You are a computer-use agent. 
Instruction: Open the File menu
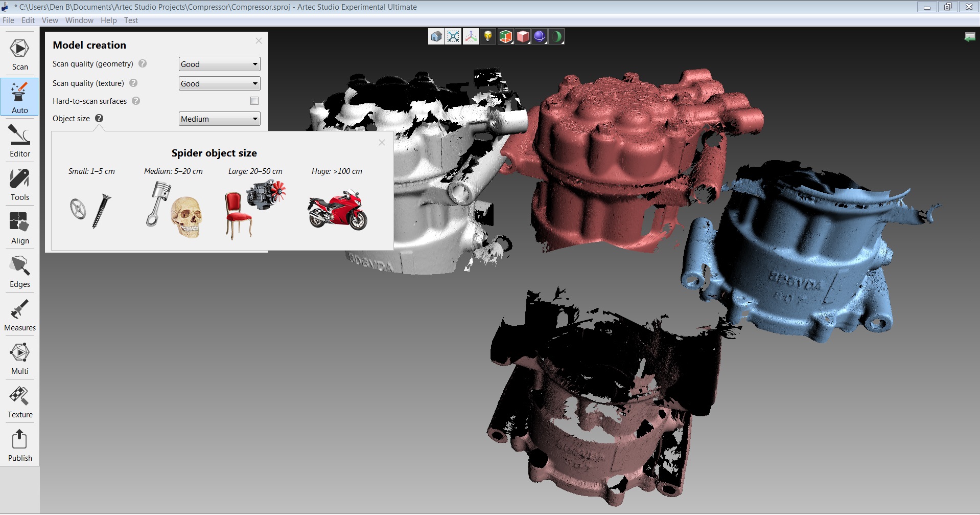(x=9, y=20)
